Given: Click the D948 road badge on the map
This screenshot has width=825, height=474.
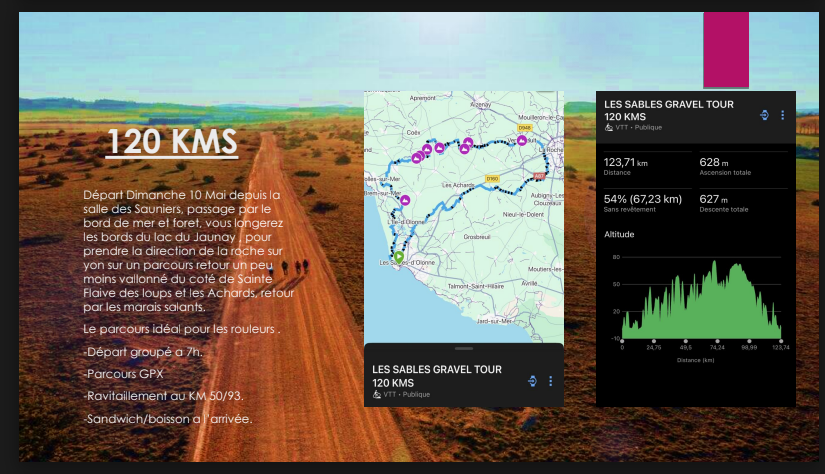Looking at the screenshot, I should coord(525,128).
